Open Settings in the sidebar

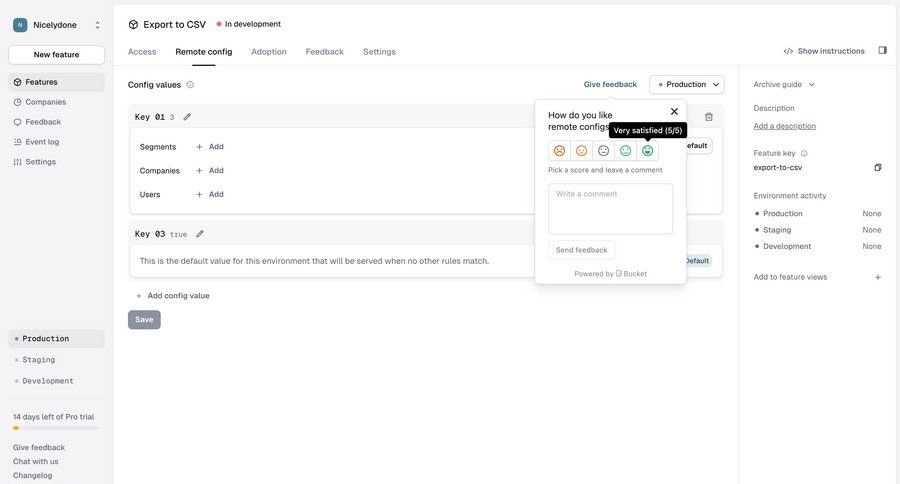tap(56, 162)
